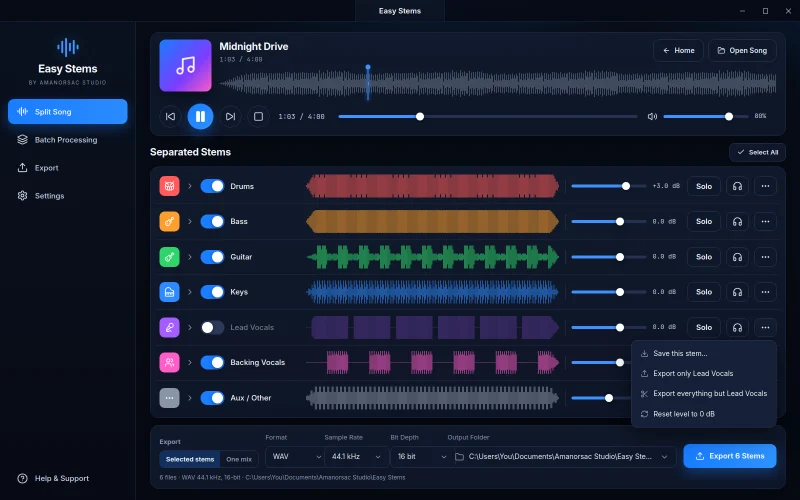Solo the Lead Vocals stem
800x500 pixels.
(x=704, y=327)
